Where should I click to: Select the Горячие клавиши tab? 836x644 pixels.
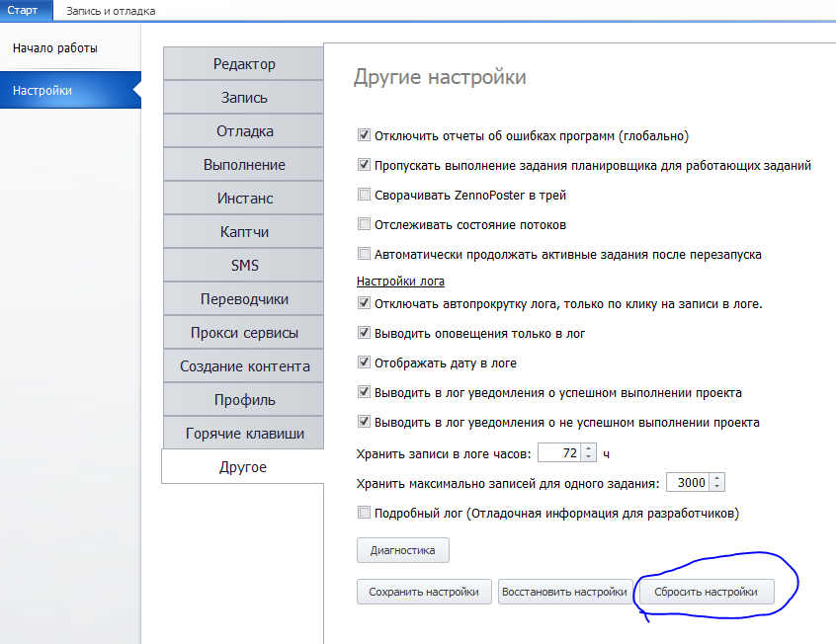[x=244, y=434]
